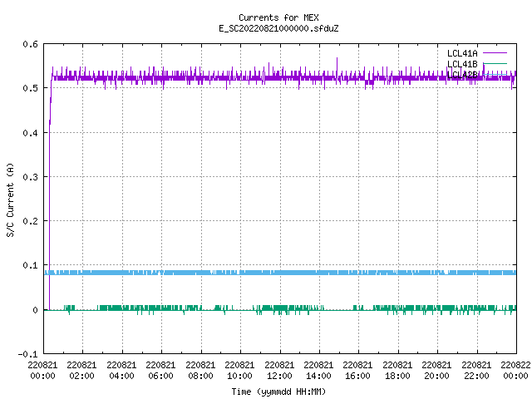Click the x-axis tick 220821 12:00

point(279,371)
